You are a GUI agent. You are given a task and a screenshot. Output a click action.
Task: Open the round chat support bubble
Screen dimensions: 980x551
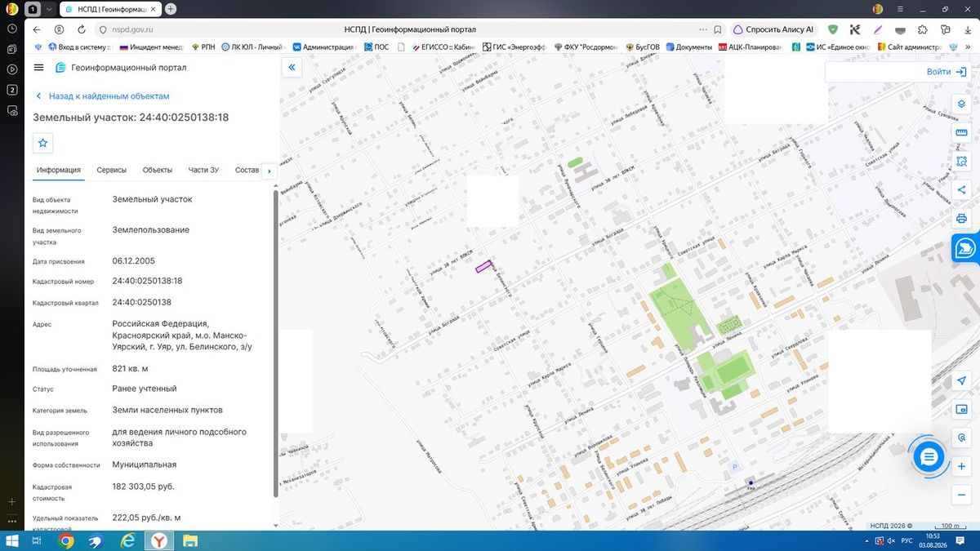pyautogui.click(x=928, y=457)
